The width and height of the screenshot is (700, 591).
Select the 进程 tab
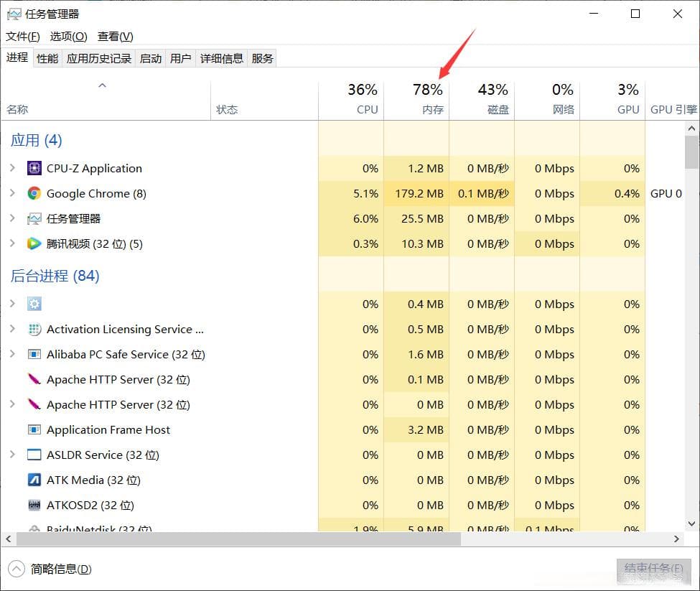[x=17, y=57]
